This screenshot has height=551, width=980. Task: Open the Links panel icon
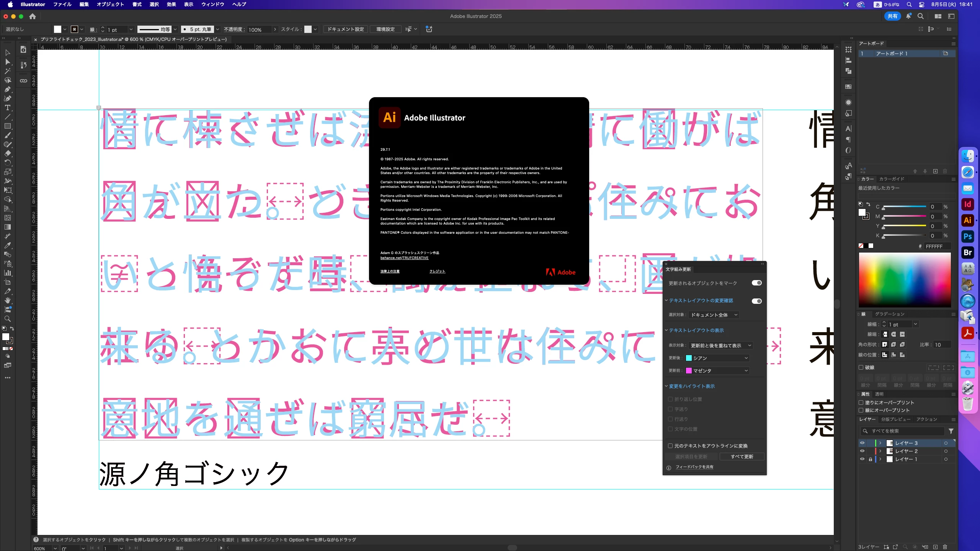(23, 81)
